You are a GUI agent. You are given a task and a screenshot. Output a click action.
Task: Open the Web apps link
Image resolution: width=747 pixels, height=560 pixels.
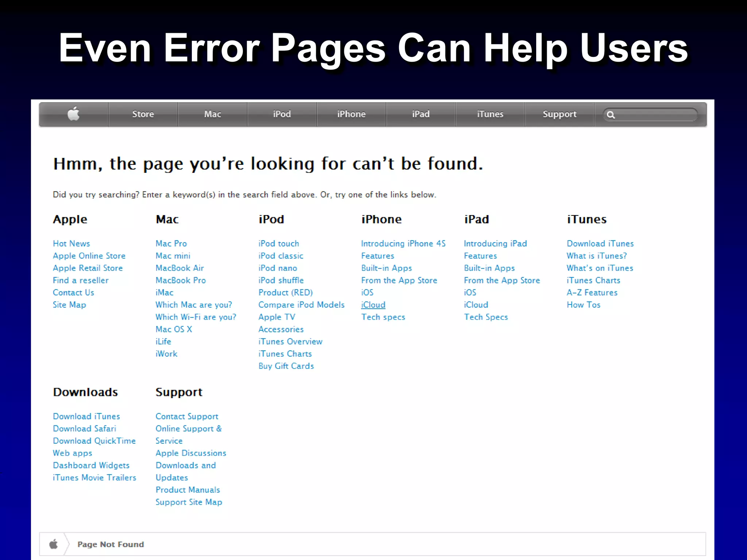click(73, 453)
